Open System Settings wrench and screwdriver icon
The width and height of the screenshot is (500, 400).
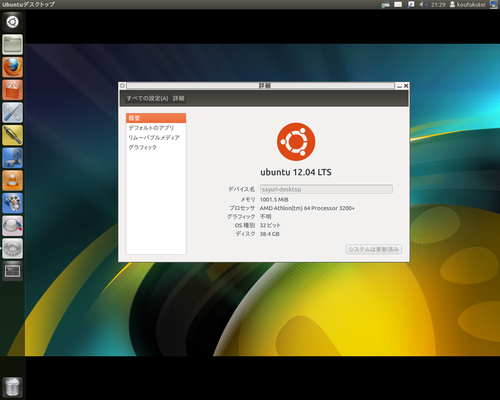12,112
